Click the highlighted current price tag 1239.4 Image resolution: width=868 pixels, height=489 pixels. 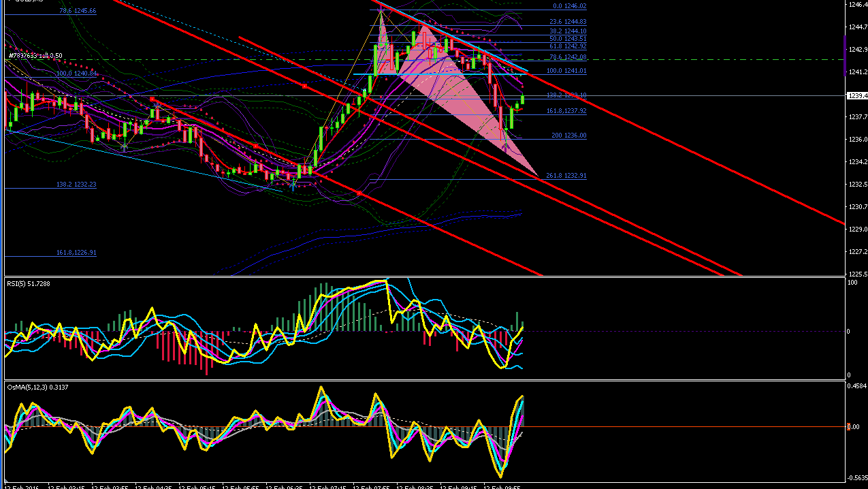pyautogui.click(x=858, y=96)
